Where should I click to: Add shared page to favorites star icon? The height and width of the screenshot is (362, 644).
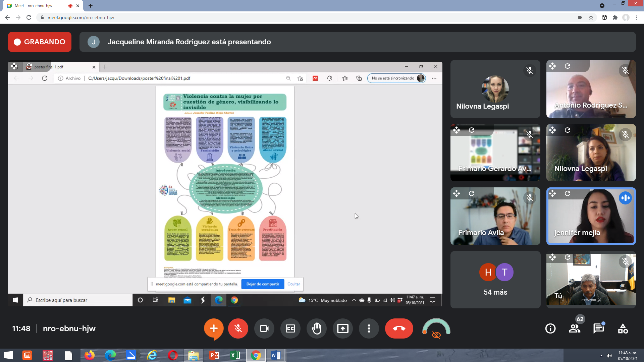coord(300,78)
